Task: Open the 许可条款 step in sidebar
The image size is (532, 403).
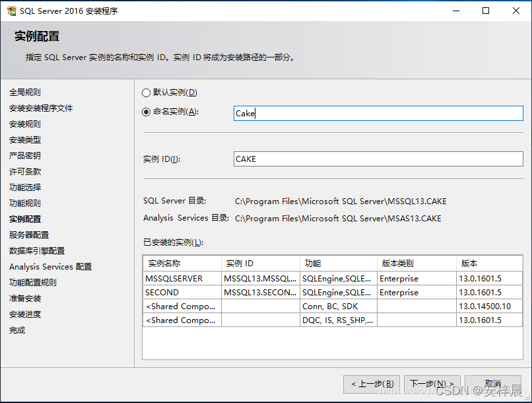Action: coord(25,172)
